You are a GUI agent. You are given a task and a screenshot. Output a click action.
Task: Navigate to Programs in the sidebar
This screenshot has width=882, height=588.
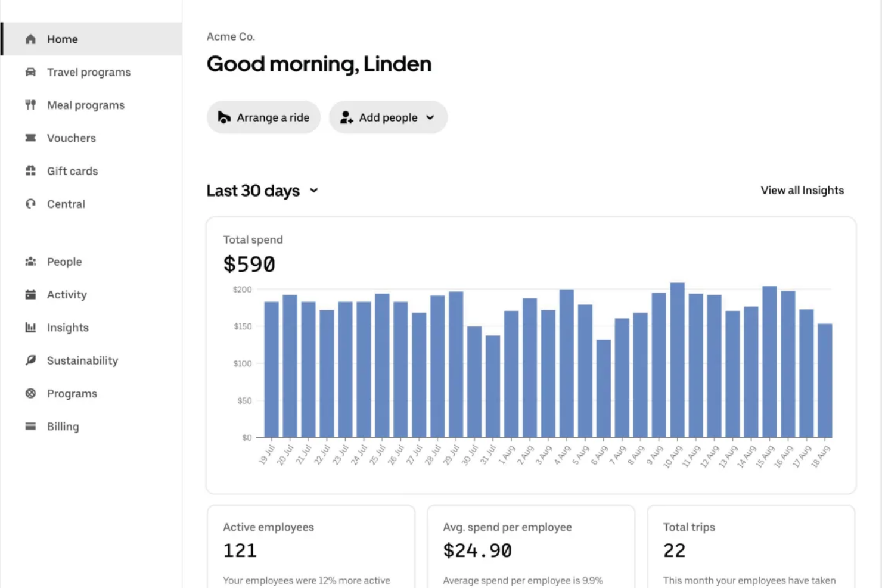click(x=72, y=393)
